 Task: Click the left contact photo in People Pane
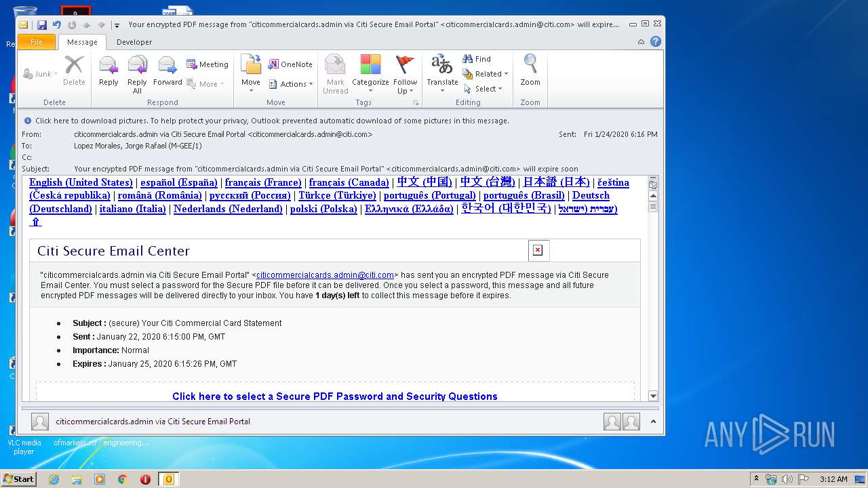(x=612, y=422)
